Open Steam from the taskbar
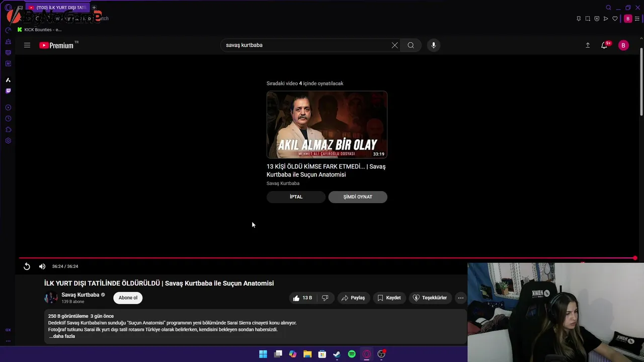 click(337, 354)
